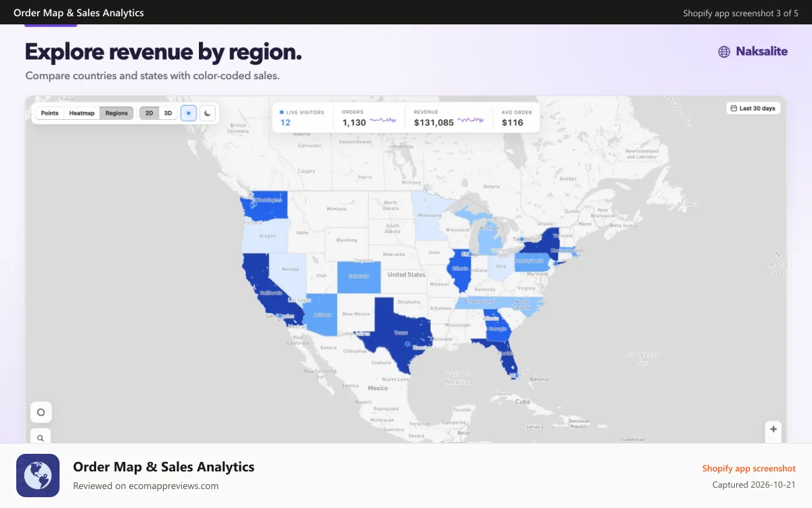812x508 pixels.
Task: Toggle the dark mode moon icon
Action: tap(208, 113)
